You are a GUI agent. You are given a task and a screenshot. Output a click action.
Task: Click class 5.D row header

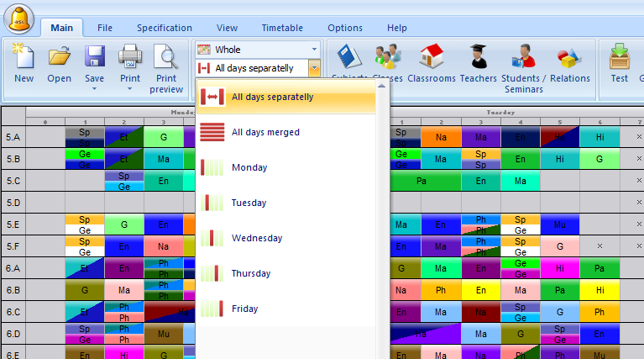(13, 202)
